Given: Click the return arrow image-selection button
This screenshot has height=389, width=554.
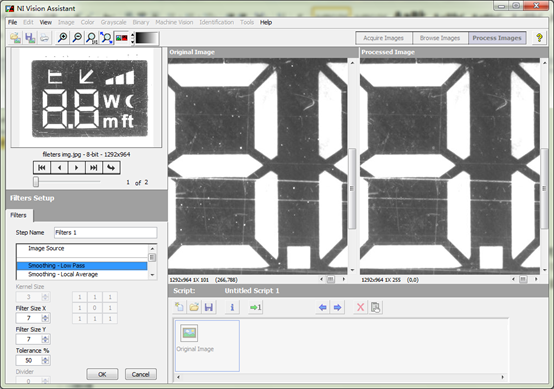Looking at the screenshot, I should [x=111, y=167].
